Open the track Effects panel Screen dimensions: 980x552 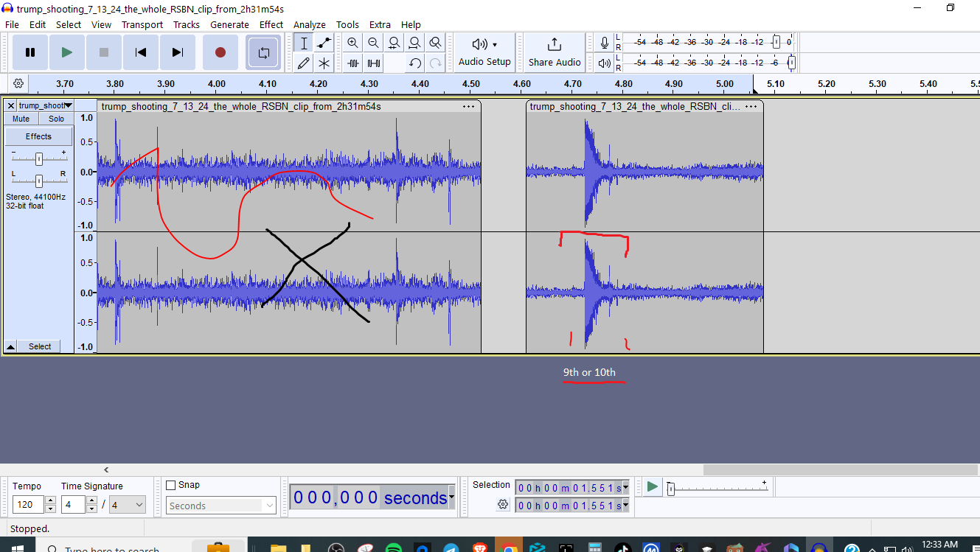[x=39, y=136]
